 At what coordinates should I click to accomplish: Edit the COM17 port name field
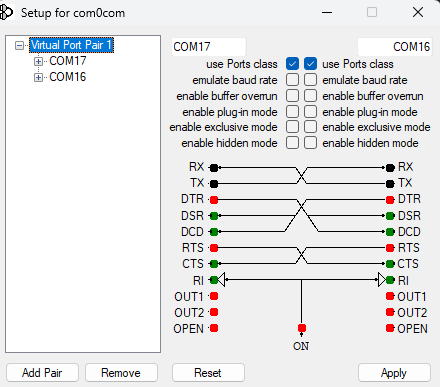pos(209,47)
